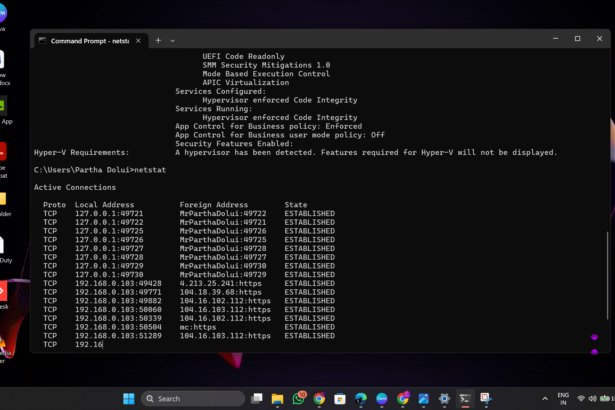Click the 'Local Address' column header
This screenshot has height=410, width=615.
(x=104, y=205)
